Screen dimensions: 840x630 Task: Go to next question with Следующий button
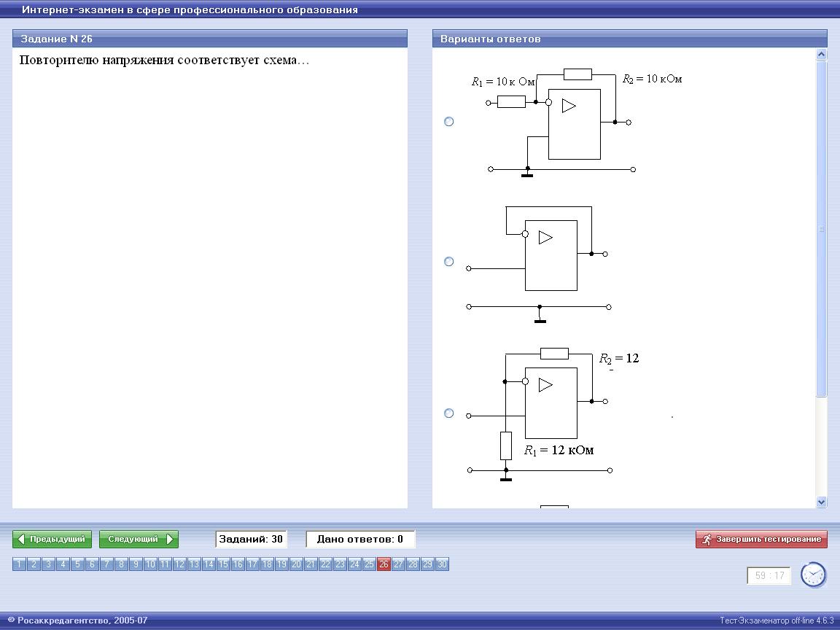(x=139, y=539)
